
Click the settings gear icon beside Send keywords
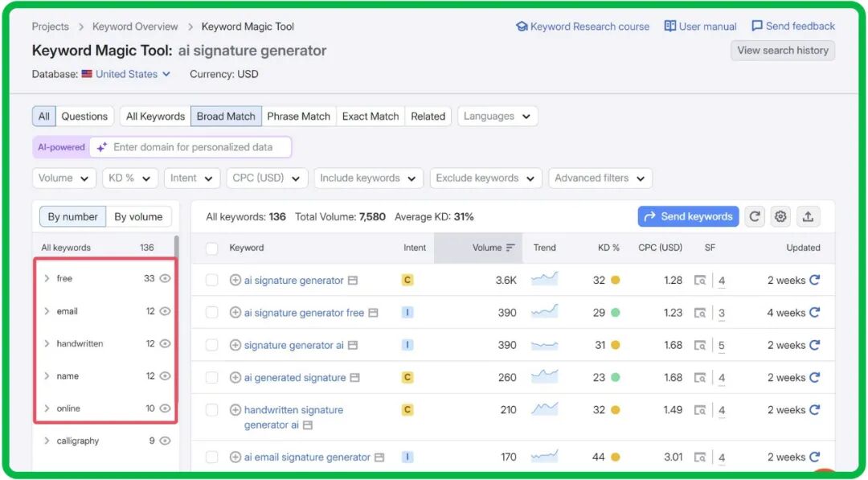pyautogui.click(x=780, y=216)
